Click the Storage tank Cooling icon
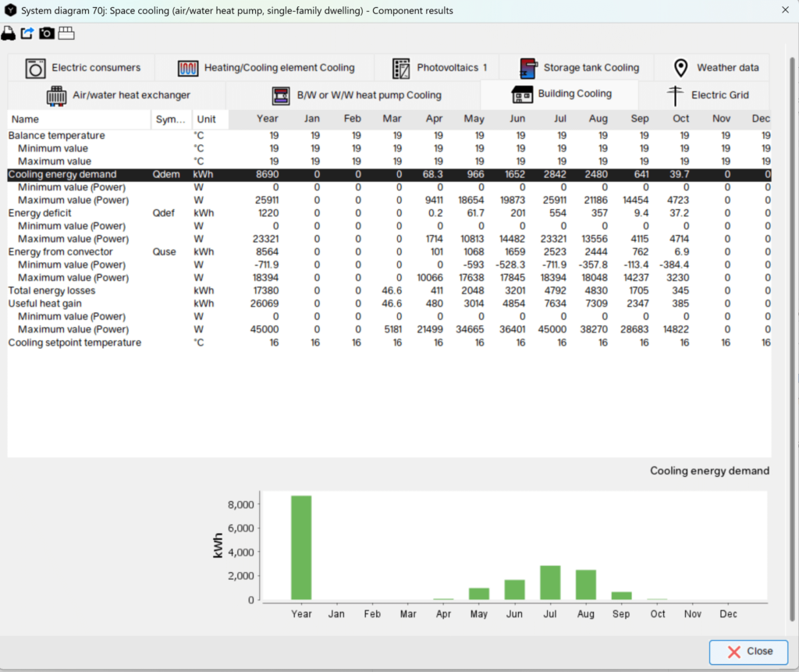Screen dimensions: 799x672 (526, 67)
